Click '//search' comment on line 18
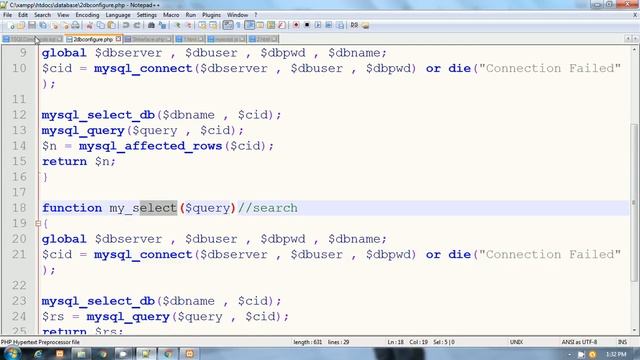Screen dimensions: 640x360 tap(268, 208)
